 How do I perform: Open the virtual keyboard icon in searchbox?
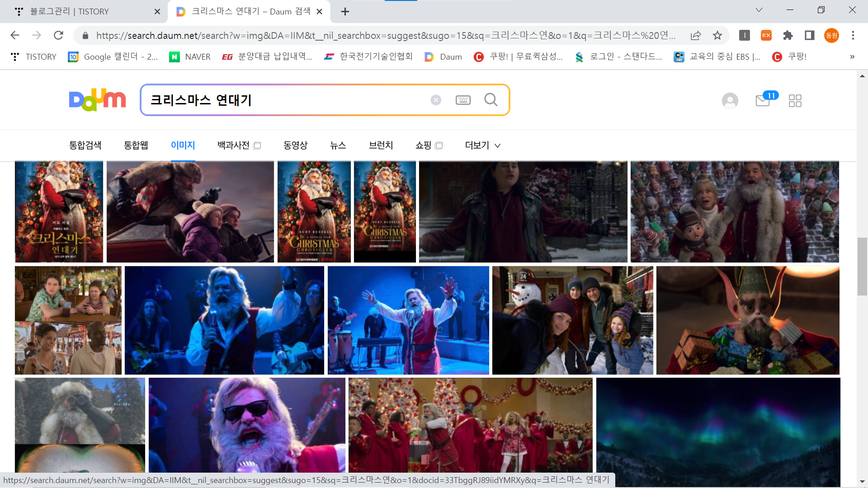(x=463, y=100)
